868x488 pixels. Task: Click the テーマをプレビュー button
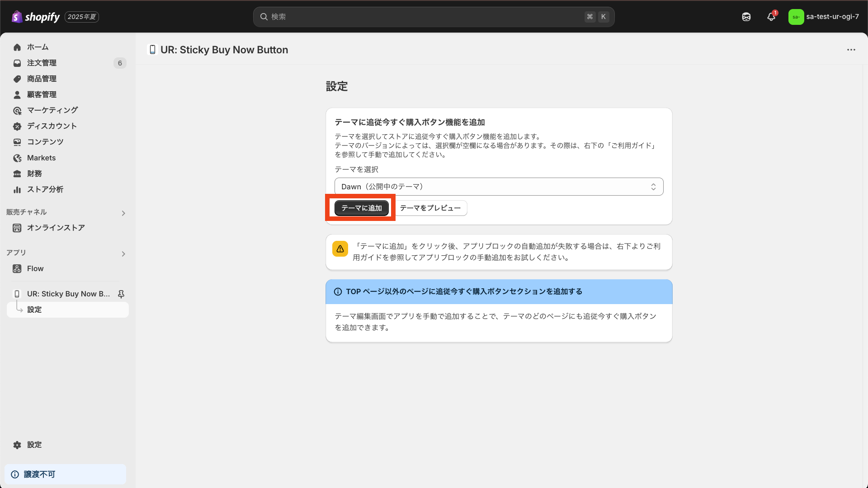(x=430, y=208)
